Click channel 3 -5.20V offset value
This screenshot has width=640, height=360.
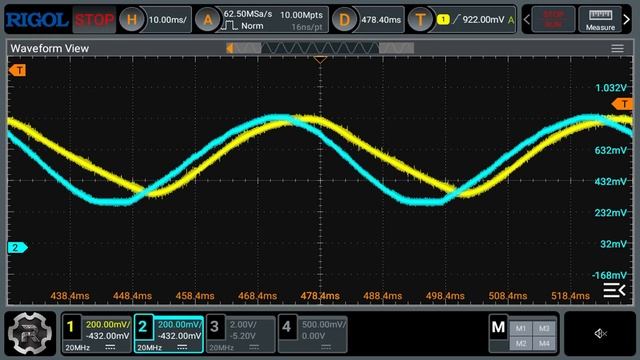[x=243, y=336]
